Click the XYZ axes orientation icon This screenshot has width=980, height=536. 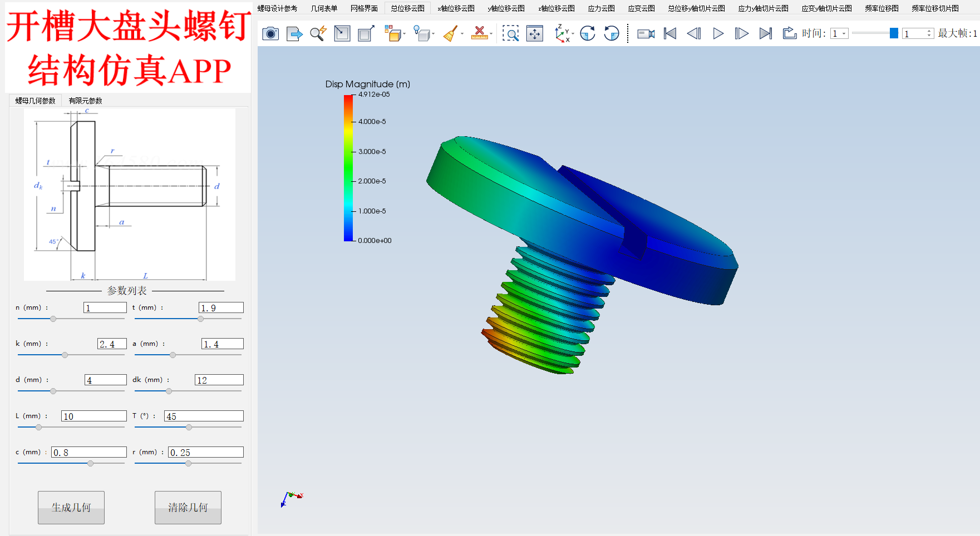(x=562, y=34)
